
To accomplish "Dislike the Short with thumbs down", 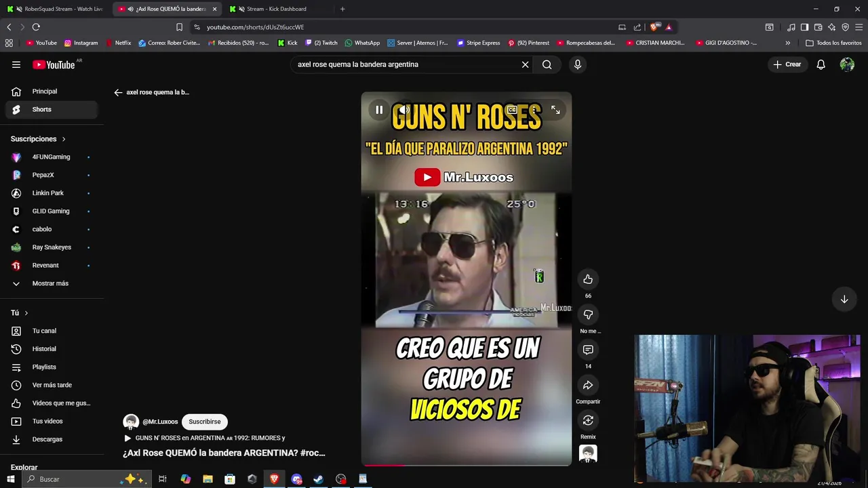I will coord(588,314).
